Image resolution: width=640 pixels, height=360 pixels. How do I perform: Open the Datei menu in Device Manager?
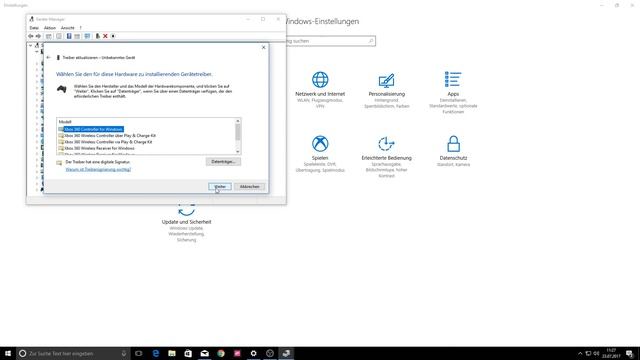tap(34, 28)
